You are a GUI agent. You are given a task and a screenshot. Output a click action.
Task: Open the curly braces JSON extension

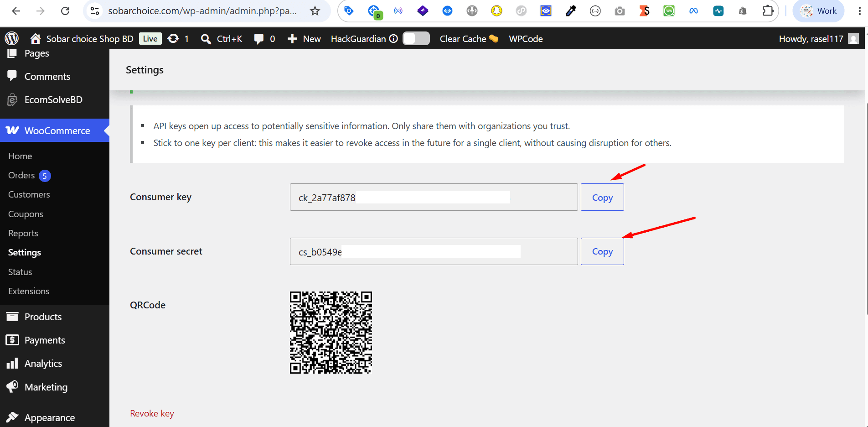[x=595, y=11]
